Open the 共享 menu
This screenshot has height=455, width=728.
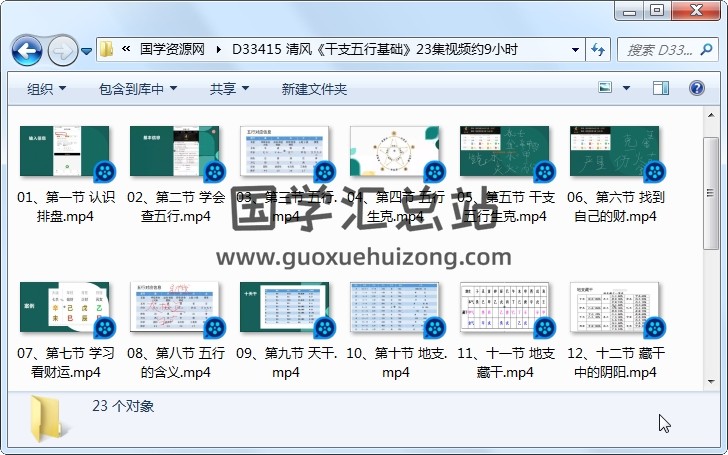click(x=229, y=89)
